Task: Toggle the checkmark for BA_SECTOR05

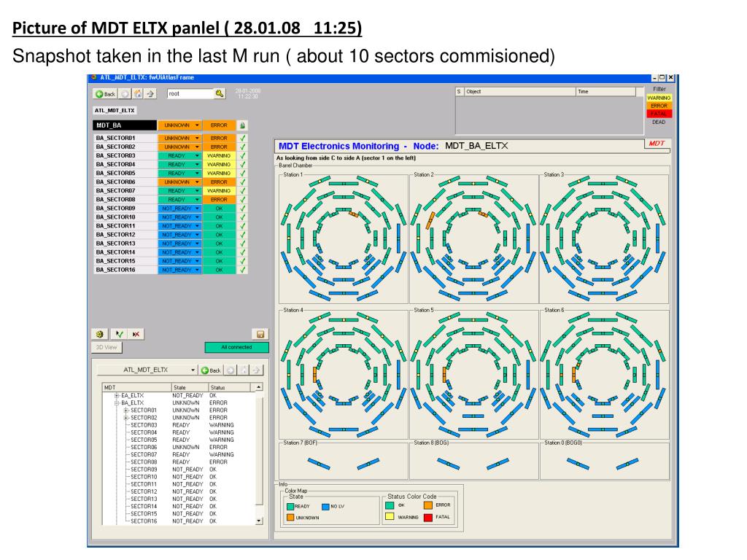Action: pos(242,174)
